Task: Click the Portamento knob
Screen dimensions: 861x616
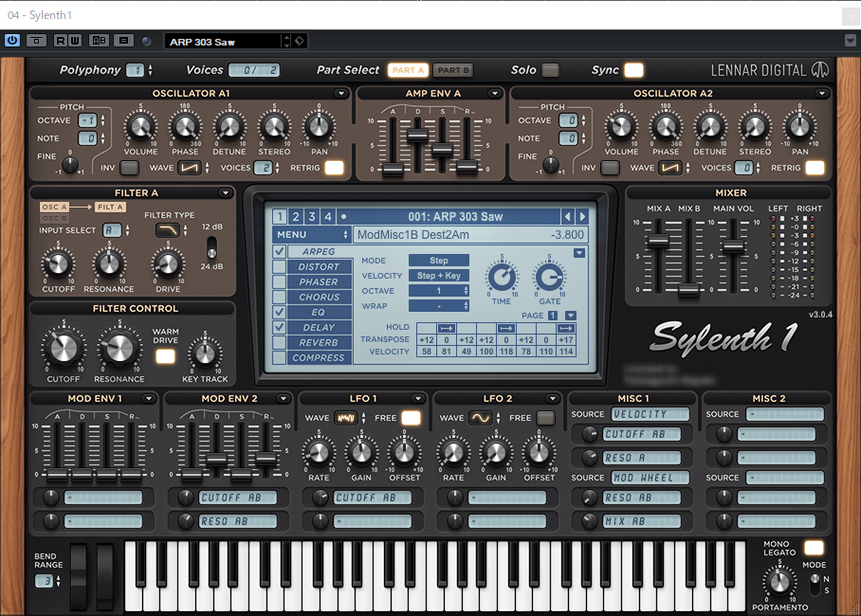Action: pos(779,583)
